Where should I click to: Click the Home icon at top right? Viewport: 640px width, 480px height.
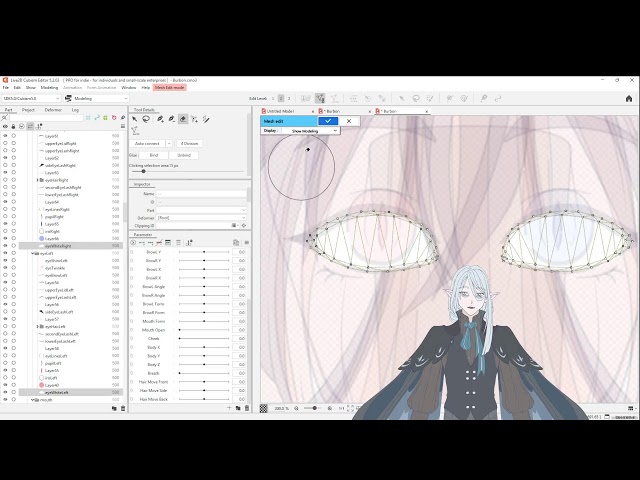(629, 98)
